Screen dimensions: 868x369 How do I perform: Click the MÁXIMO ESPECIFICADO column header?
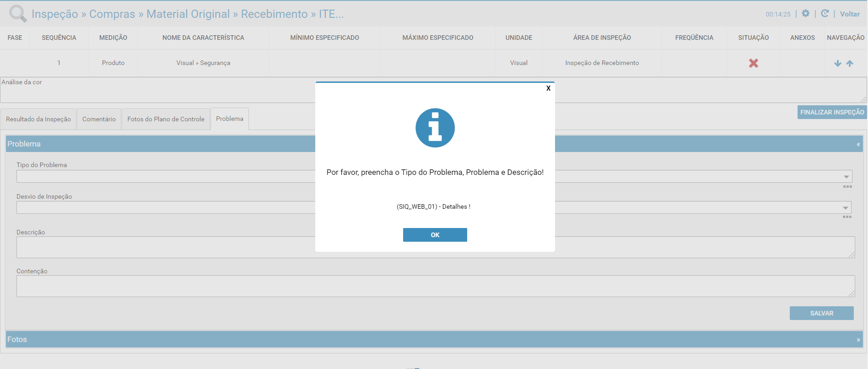click(x=438, y=38)
